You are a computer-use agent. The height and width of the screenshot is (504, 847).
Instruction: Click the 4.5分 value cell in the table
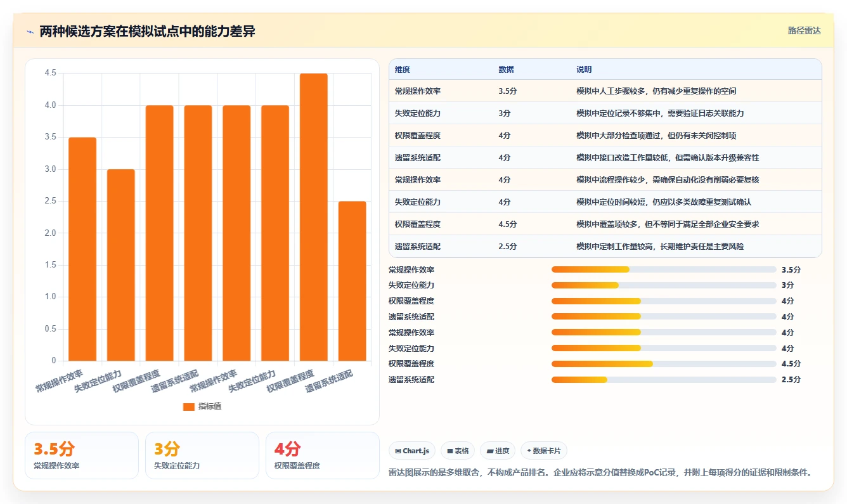coord(531,224)
